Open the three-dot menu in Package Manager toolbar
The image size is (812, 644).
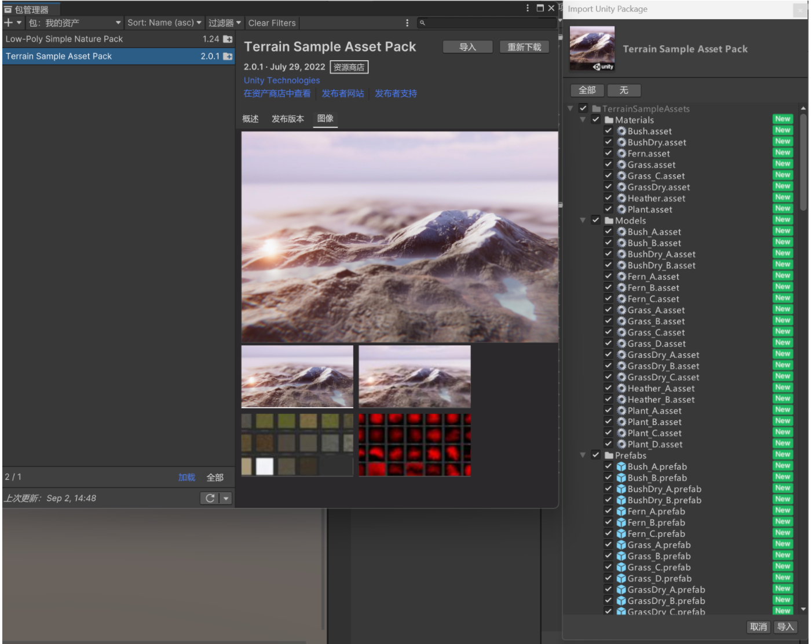coord(407,23)
